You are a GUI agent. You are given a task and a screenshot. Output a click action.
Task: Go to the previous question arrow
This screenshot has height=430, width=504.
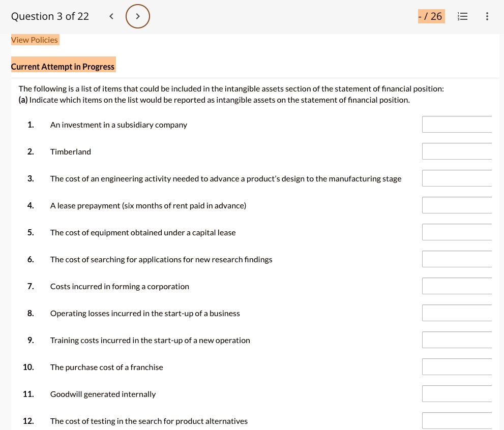[111, 16]
